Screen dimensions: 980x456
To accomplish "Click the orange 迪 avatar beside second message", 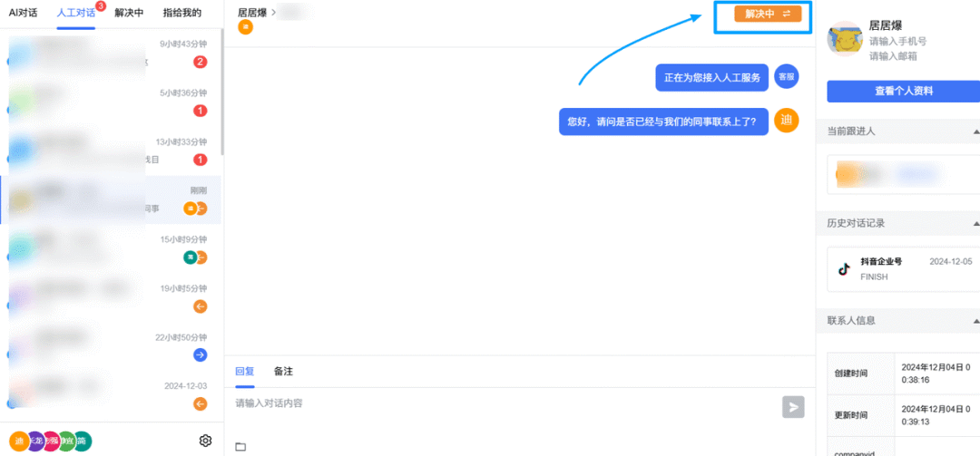I will pyautogui.click(x=786, y=120).
